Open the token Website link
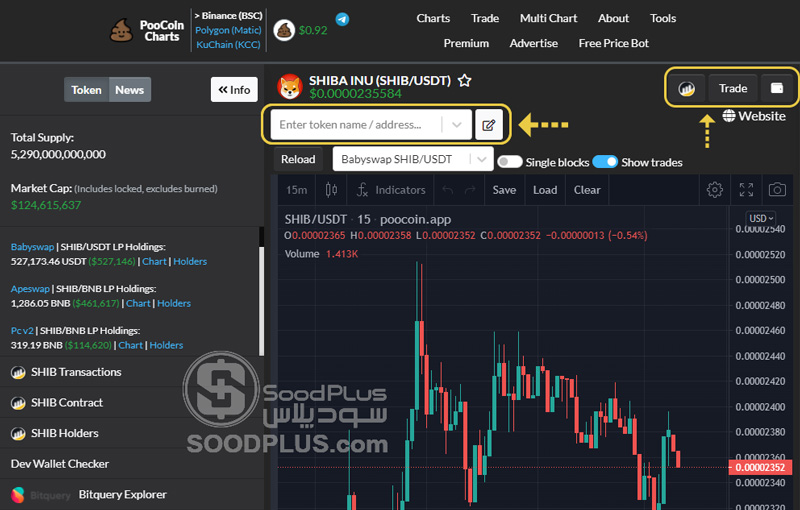 click(x=754, y=116)
